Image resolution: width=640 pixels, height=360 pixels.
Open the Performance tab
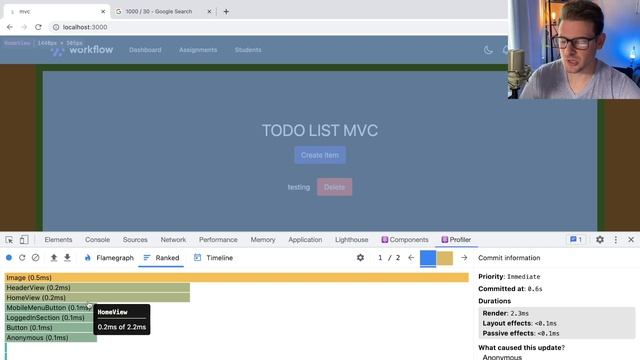(x=218, y=240)
